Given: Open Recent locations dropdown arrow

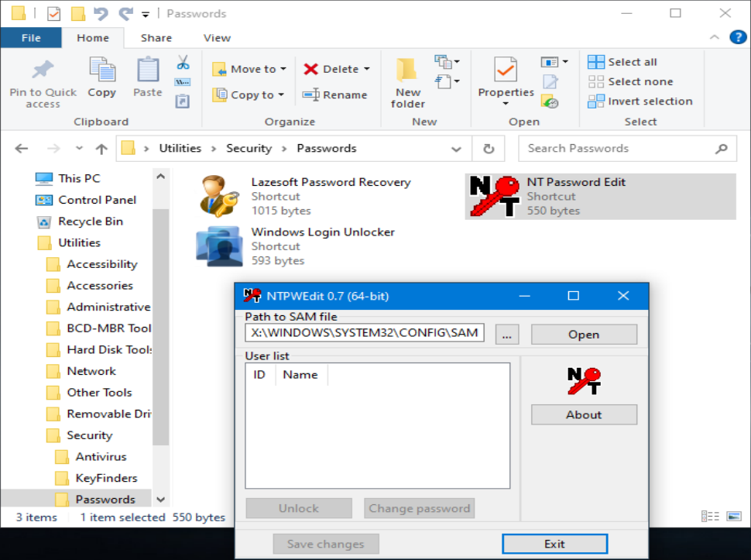Looking at the screenshot, I should (80, 149).
